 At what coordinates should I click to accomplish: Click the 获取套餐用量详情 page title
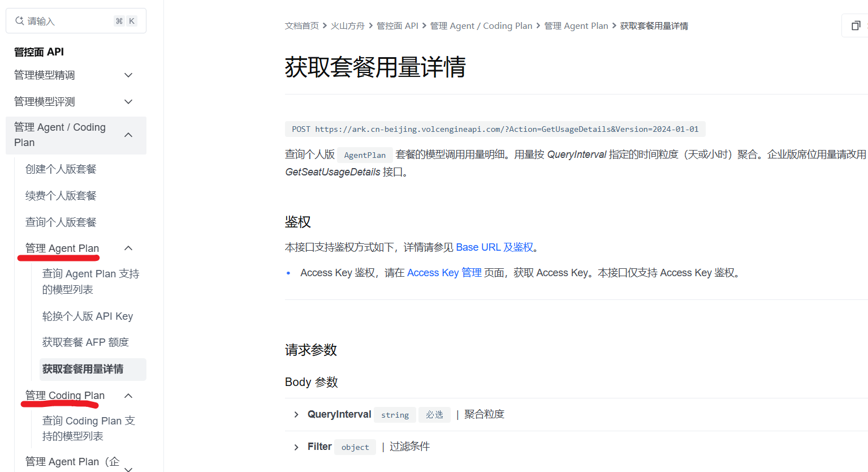point(375,67)
